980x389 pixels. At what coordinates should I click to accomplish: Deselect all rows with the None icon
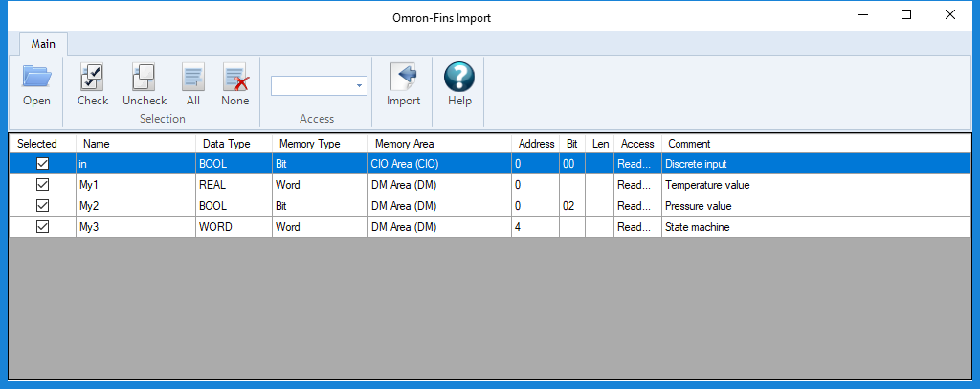click(x=235, y=78)
